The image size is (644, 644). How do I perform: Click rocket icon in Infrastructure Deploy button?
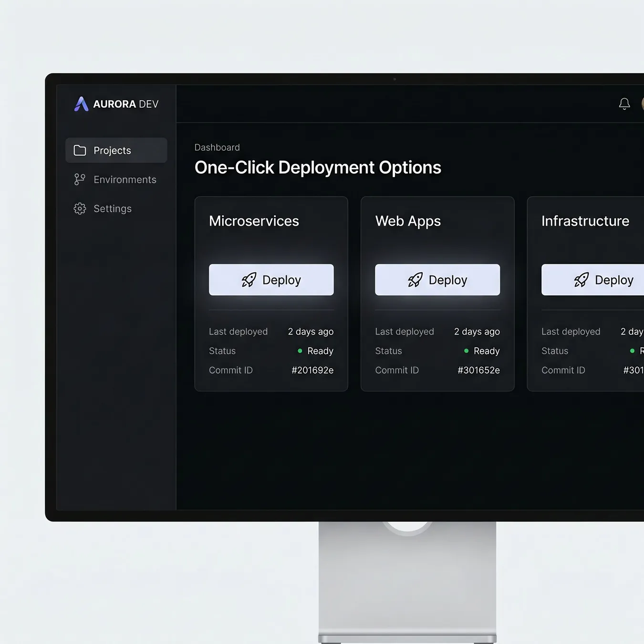582,280
